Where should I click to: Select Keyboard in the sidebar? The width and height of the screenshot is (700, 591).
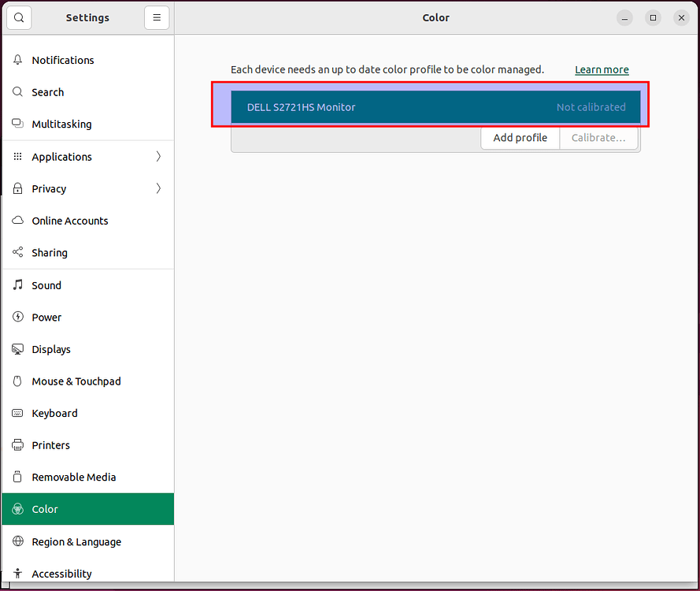(x=54, y=413)
